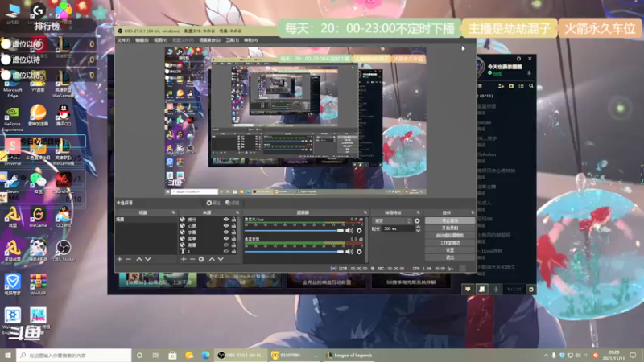Open 视图(V) menu in OBS

(160, 40)
